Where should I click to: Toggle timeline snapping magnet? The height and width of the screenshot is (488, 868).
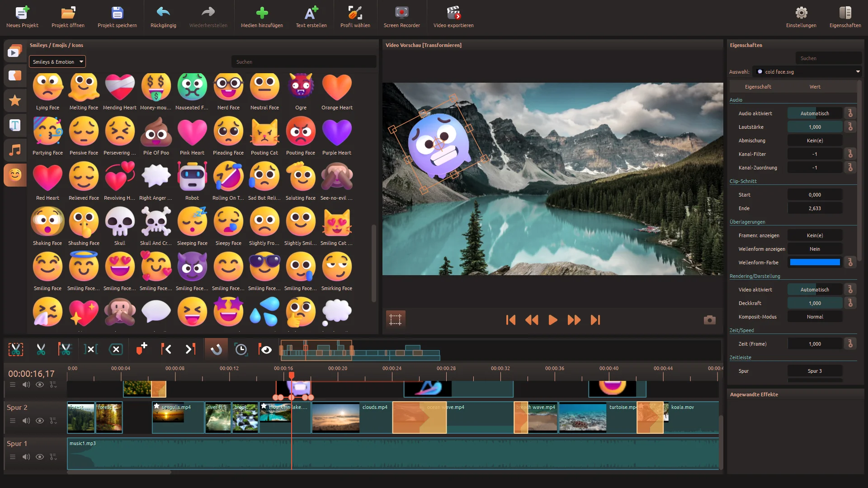[216, 349]
